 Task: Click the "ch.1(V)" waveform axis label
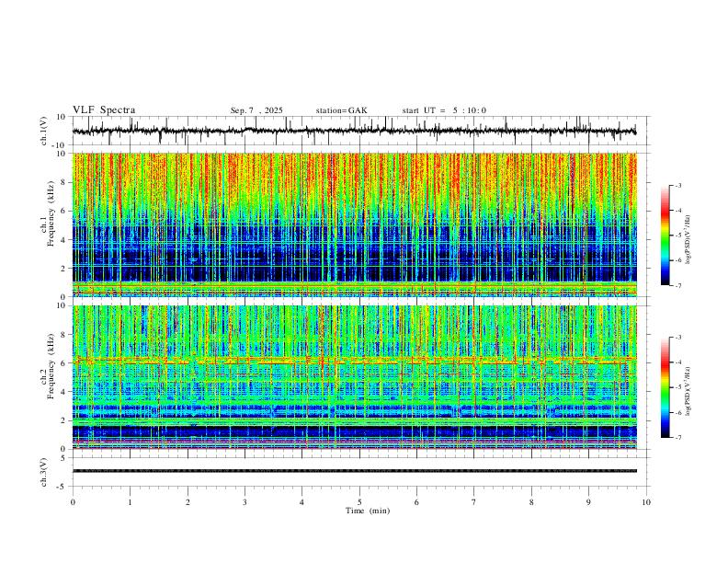pyautogui.click(x=44, y=131)
